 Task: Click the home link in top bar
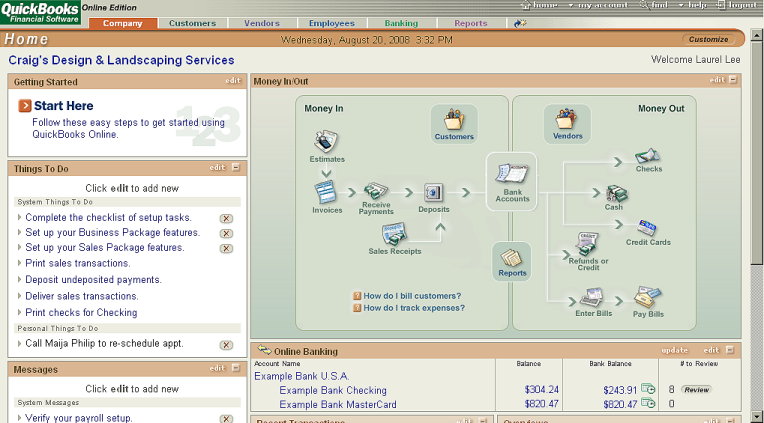pos(540,5)
